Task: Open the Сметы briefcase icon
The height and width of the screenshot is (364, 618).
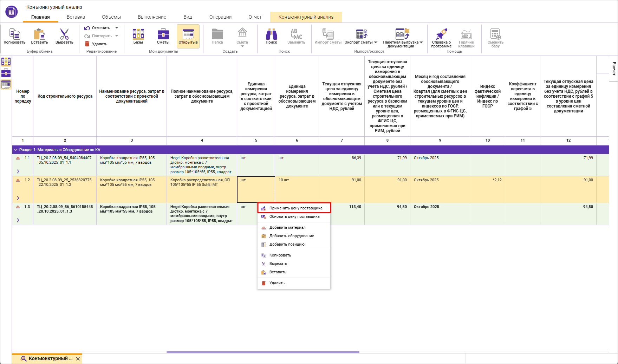Action: (163, 34)
